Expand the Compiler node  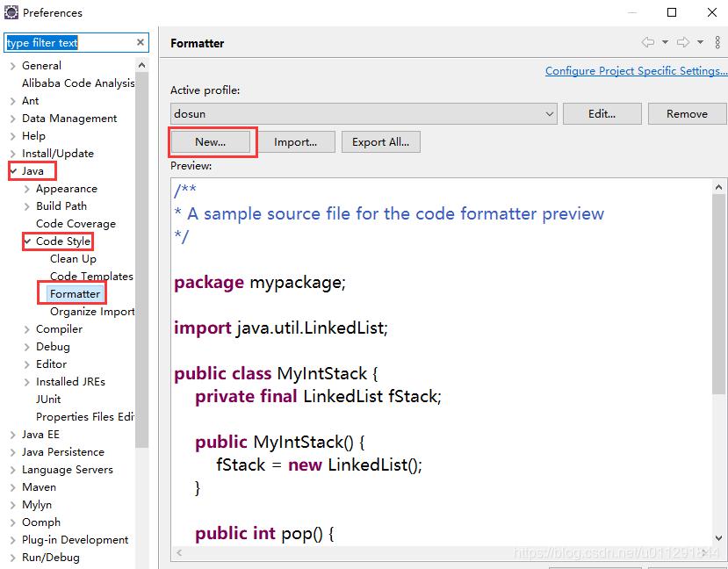click(x=25, y=328)
